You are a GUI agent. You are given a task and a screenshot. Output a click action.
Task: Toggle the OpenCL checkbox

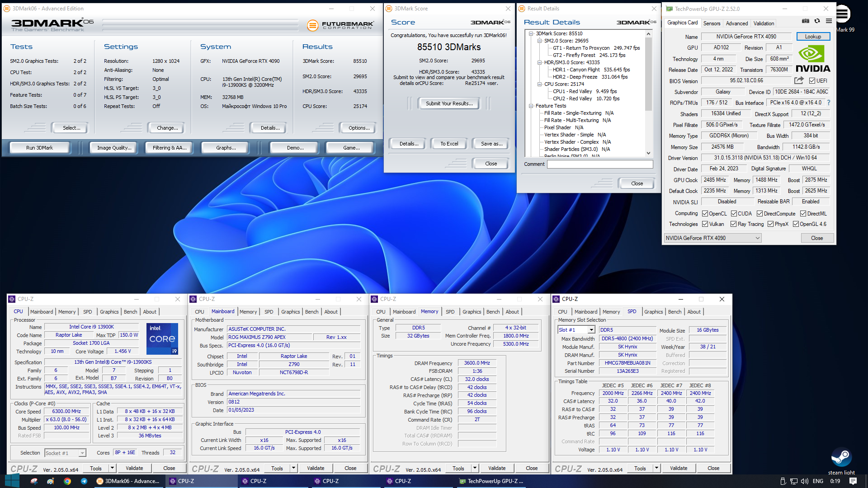(705, 214)
